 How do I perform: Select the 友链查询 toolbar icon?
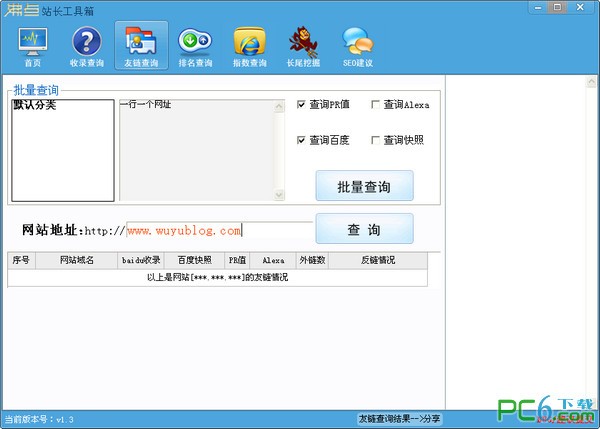tap(141, 46)
